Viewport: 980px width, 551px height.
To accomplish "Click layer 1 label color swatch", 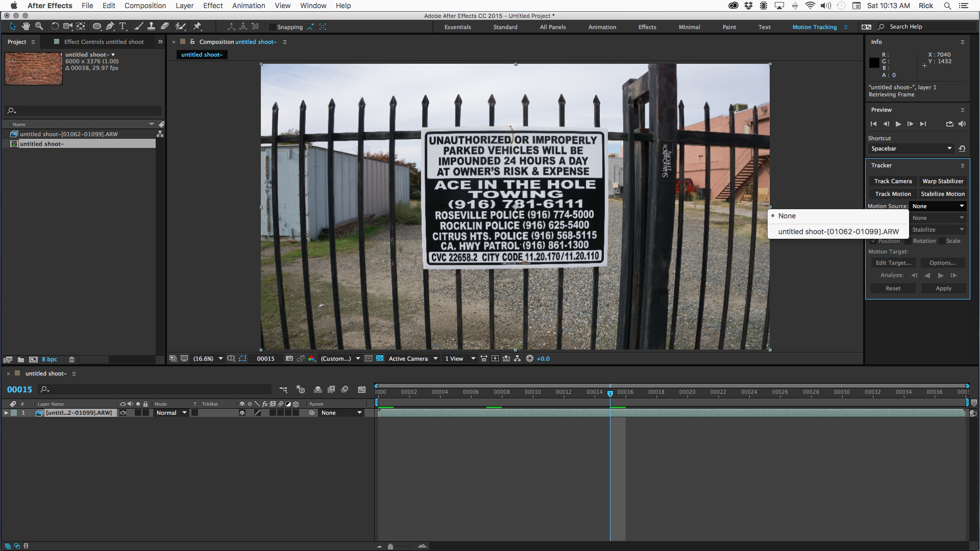I will (x=14, y=413).
